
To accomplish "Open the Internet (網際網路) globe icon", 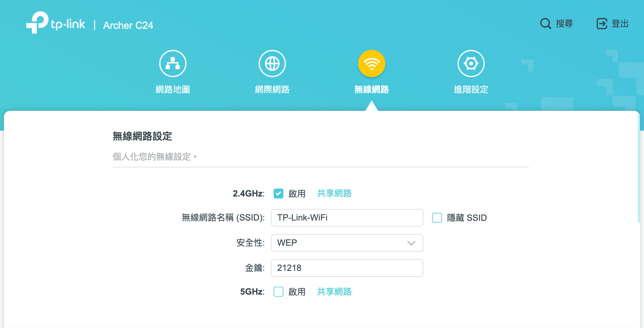I will 272,64.
